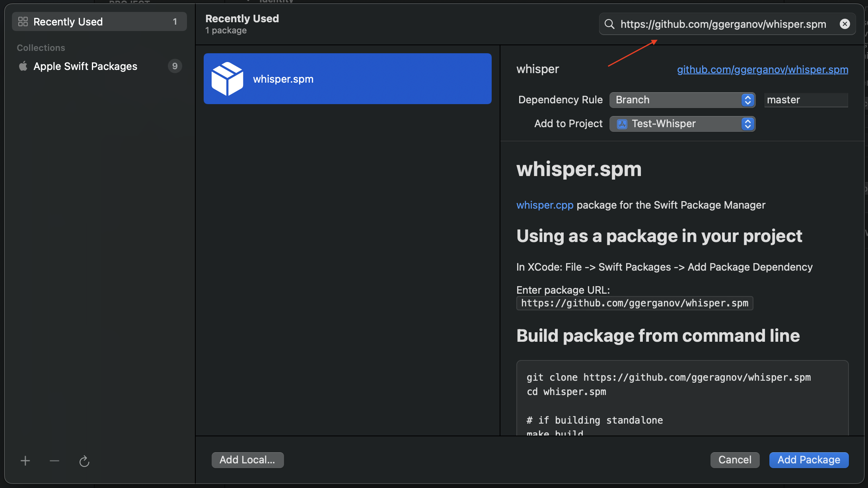Click the Swift Package Manager box icon
This screenshot has width=868, height=488.
pyautogui.click(x=228, y=79)
